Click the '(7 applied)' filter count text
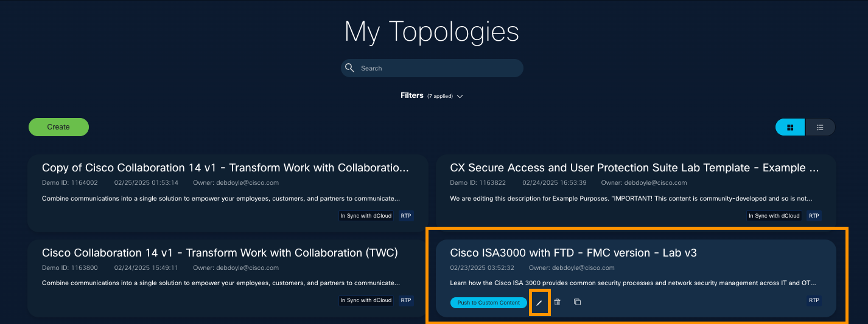The image size is (868, 324). pos(439,96)
